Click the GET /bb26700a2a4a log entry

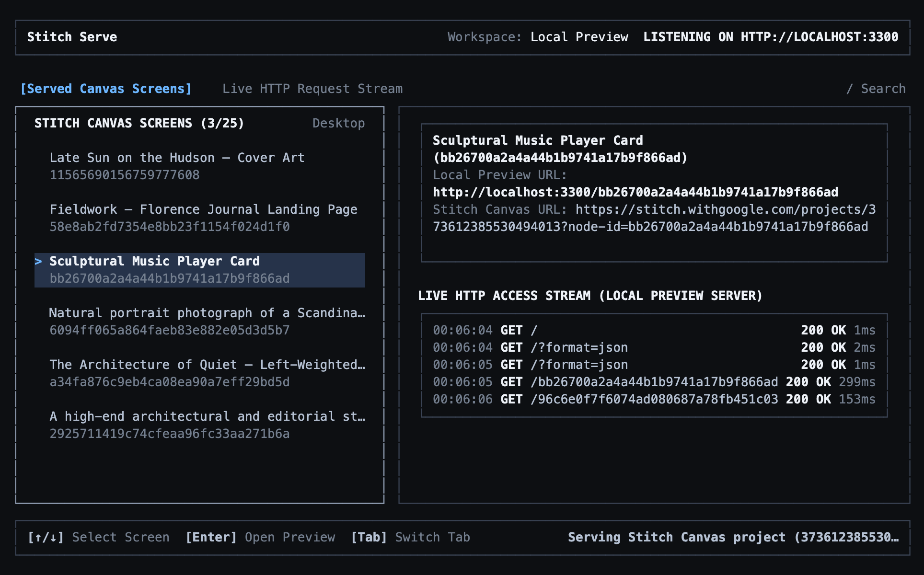coord(654,382)
